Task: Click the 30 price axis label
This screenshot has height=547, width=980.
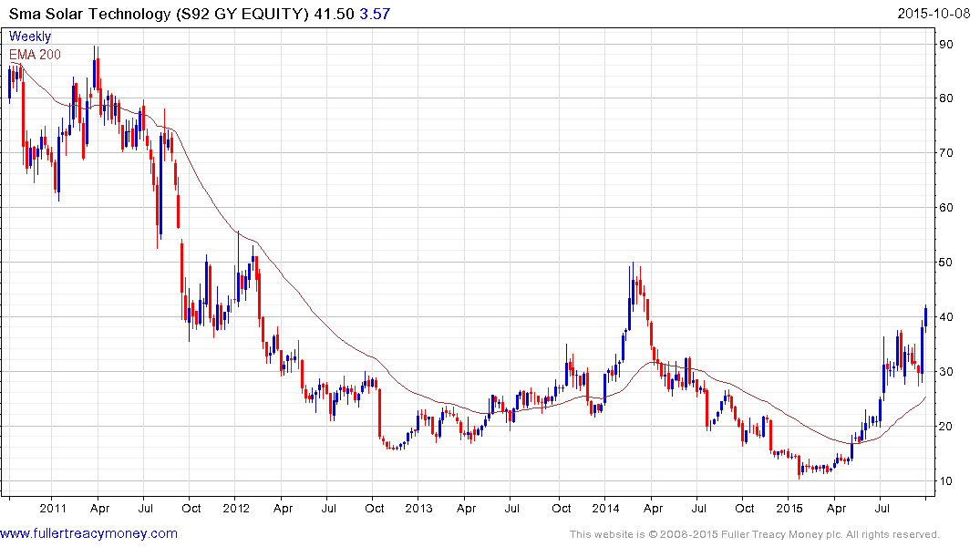Action: coord(946,372)
